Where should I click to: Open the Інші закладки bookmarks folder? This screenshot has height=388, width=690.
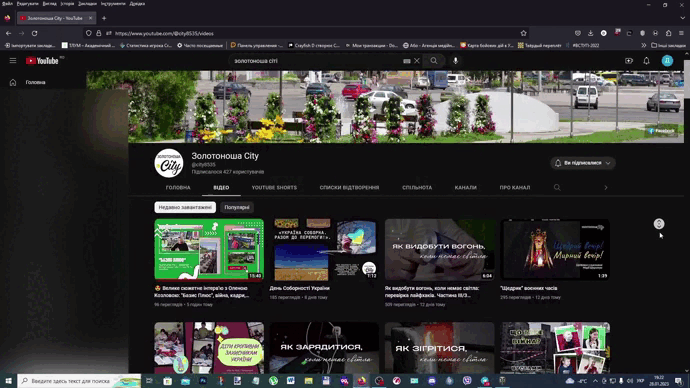pos(668,45)
